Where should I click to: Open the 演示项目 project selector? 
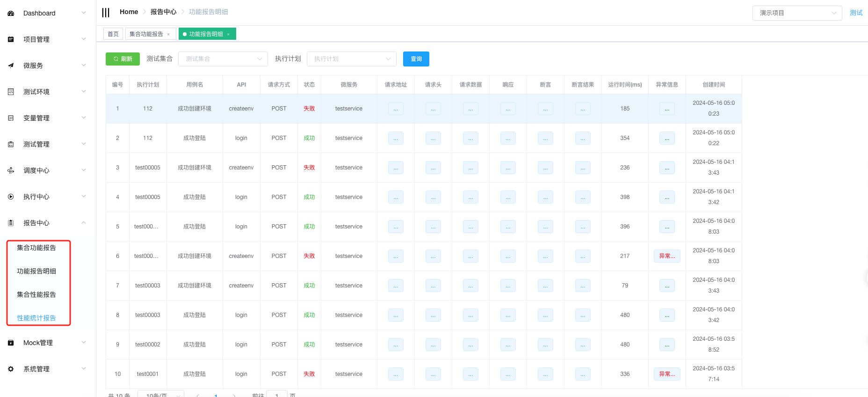(x=797, y=13)
